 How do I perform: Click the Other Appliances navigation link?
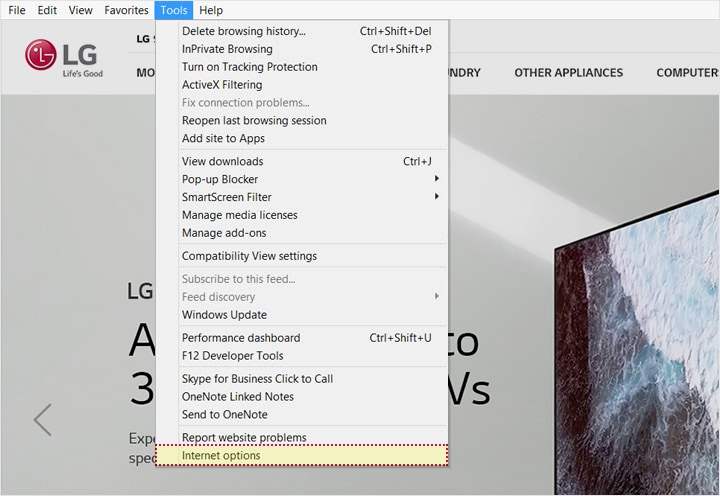[x=568, y=73]
